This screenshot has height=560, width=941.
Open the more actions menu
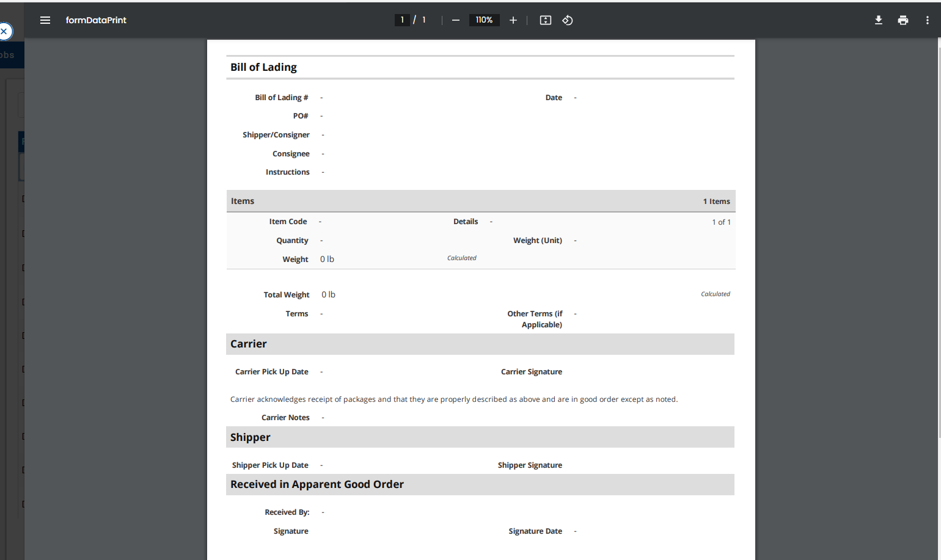(x=928, y=20)
